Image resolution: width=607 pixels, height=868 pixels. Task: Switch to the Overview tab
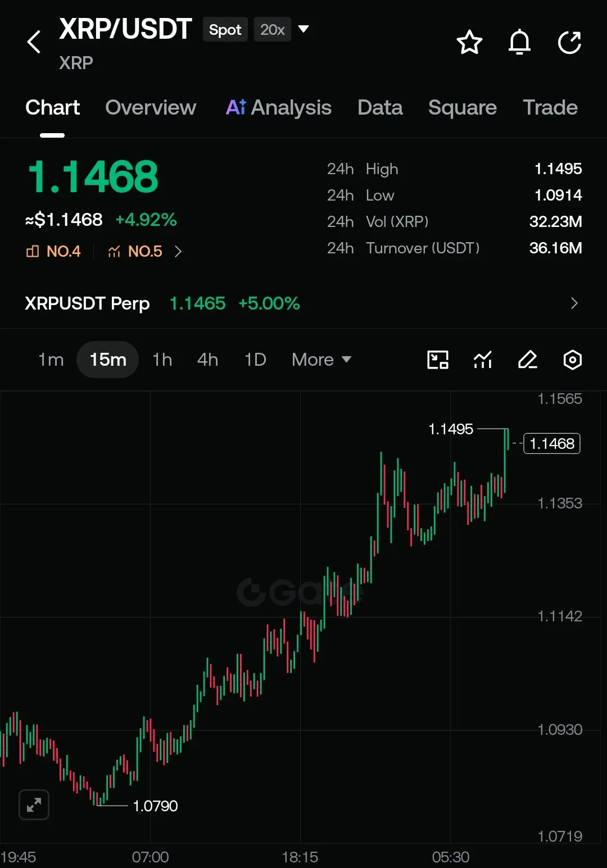(151, 107)
